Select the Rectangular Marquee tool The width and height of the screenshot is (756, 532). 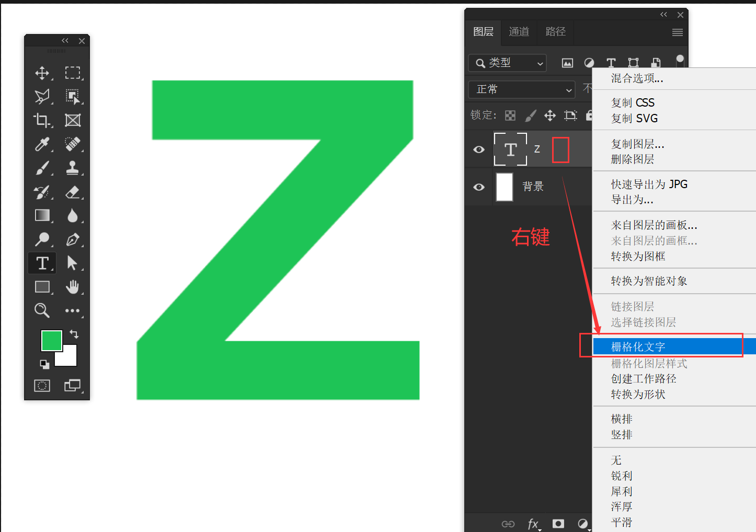click(73, 73)
